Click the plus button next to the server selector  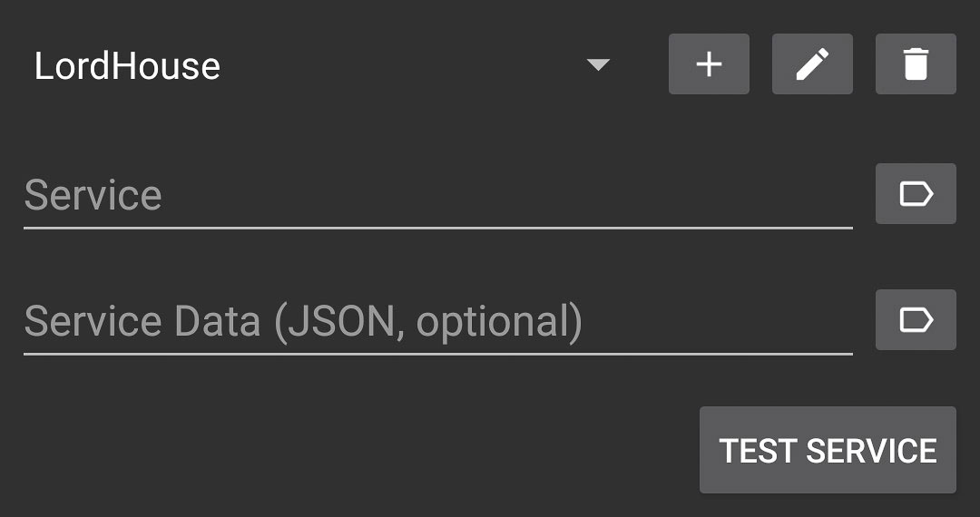coord(709,64)
